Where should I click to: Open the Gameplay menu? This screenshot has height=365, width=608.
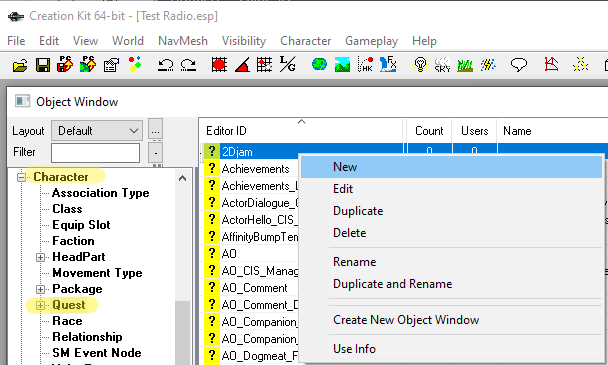[x=371, y=41]
